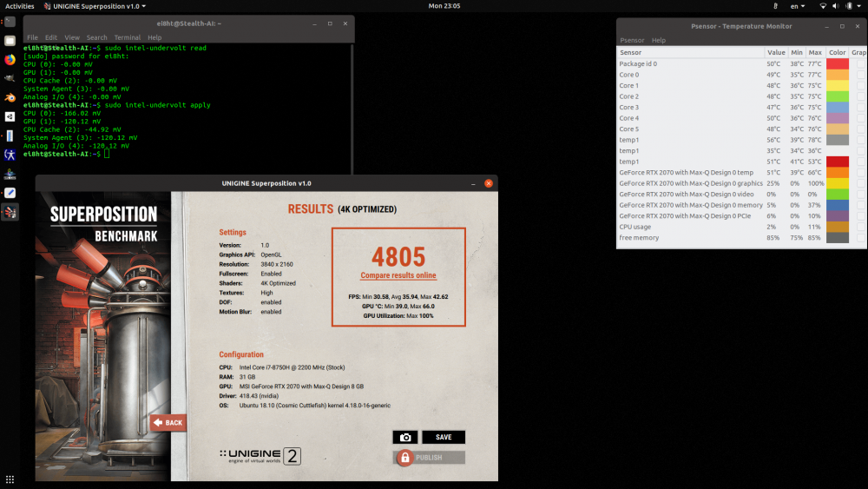Enable graph checkbox for Core 3

[860, 108]
